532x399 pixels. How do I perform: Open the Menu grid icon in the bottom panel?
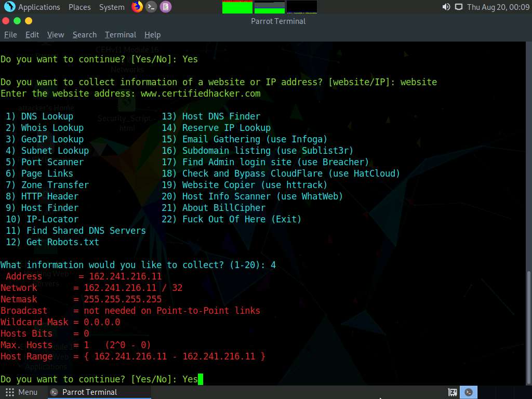pyautogui.click(x=9, y=392)
